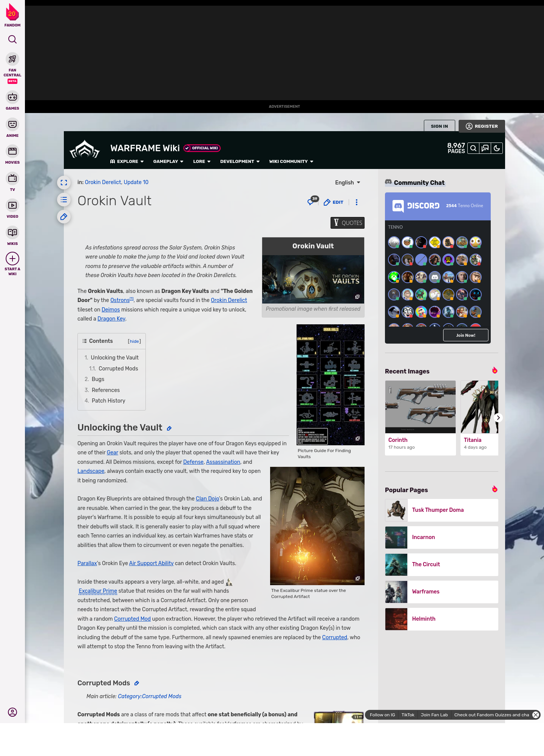Open the Titania recent image card
Screen dimensions: 544x756
[479, 418]
